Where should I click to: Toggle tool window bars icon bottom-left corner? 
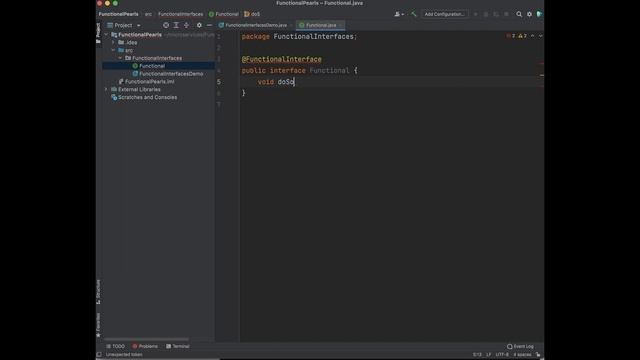[99, 355]
